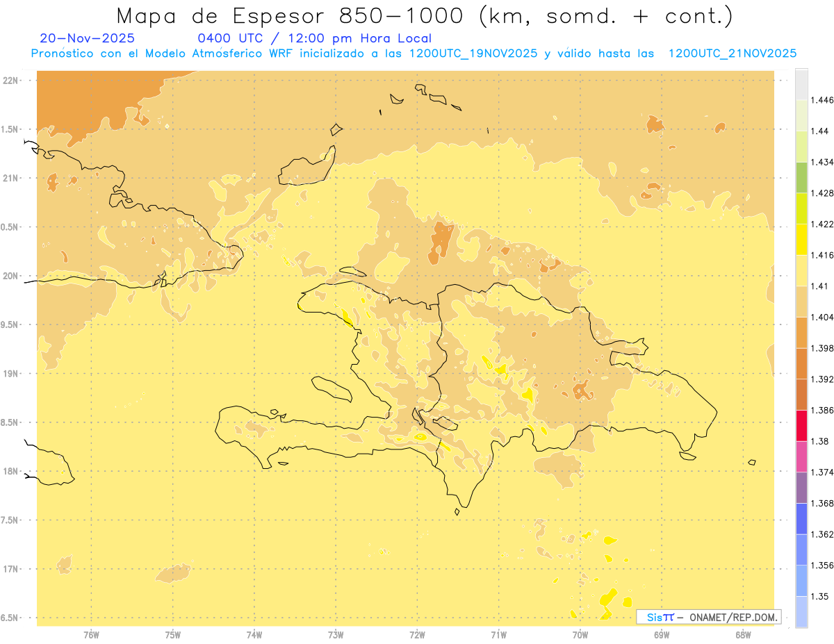The width and height of the screenshot is (834, 644).
Task: Click the valid-until time '1200UTC_21NOV2025'
Action: (x=733, y=53)
